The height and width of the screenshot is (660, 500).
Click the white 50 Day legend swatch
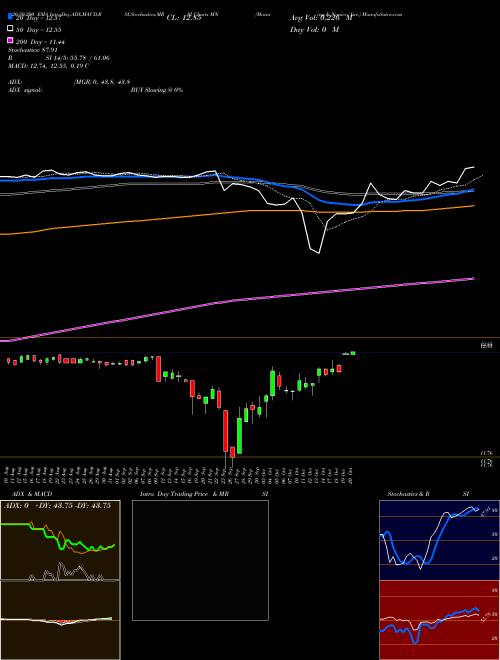(10, 28)
